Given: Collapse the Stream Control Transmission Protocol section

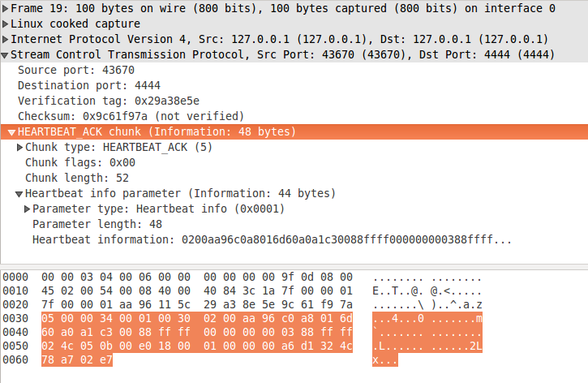Looking at the screenshot, I should [5, 54].
